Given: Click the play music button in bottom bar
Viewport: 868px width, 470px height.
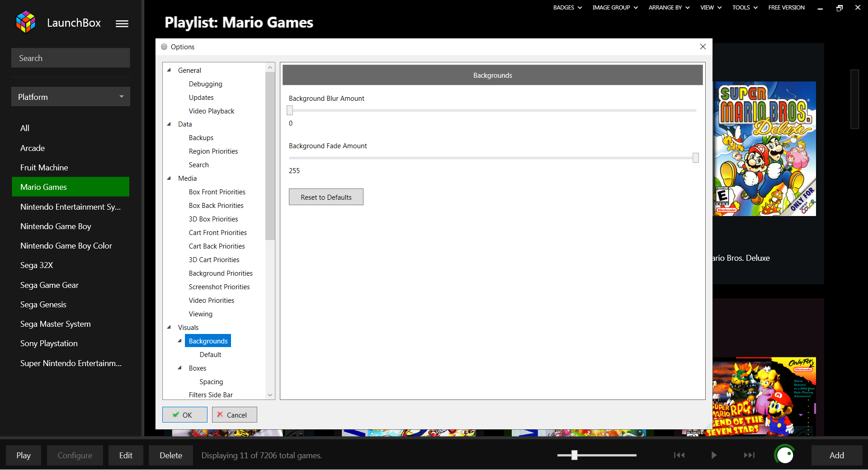Looking at the screenshot, I should [714, 455].
